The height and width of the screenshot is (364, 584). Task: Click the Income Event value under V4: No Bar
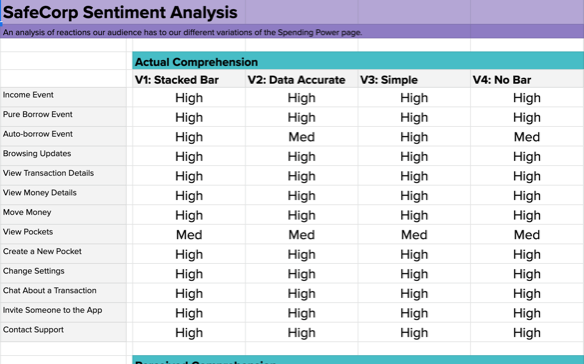pyautogui.click(x=527, y=98)
